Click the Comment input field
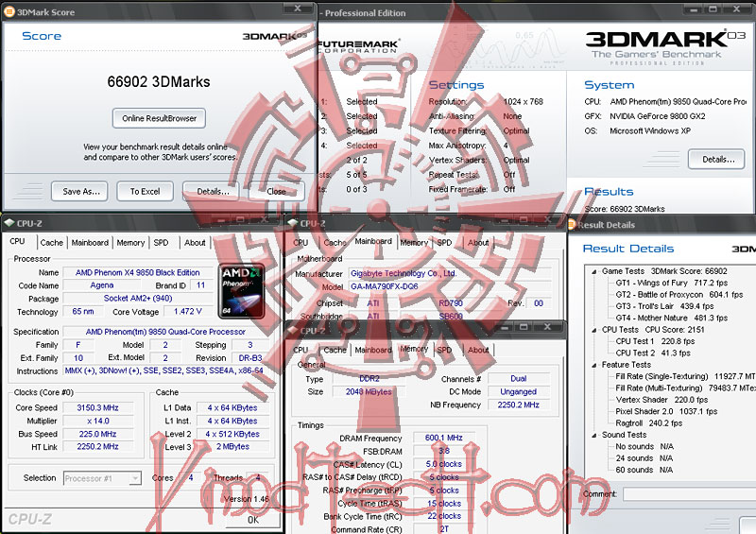The width and height of the screenshot is (756, 534). click(x=689, y=494)
